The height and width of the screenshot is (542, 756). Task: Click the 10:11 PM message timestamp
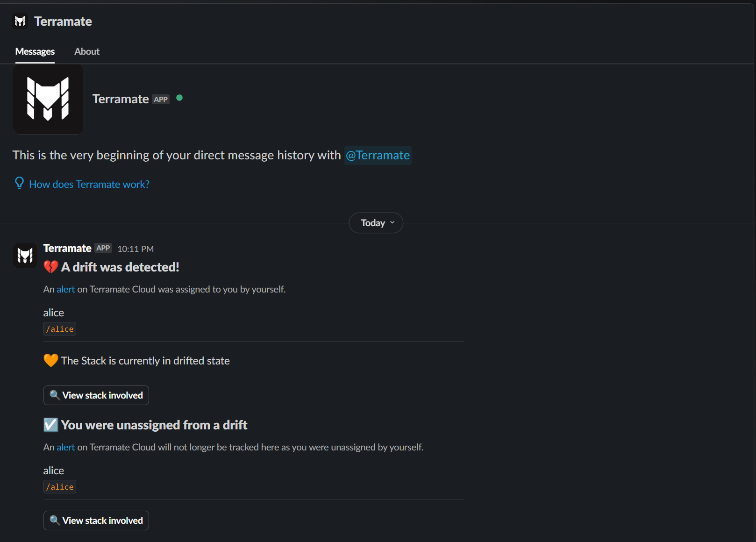pyautogui.click(x=136, y=249)
